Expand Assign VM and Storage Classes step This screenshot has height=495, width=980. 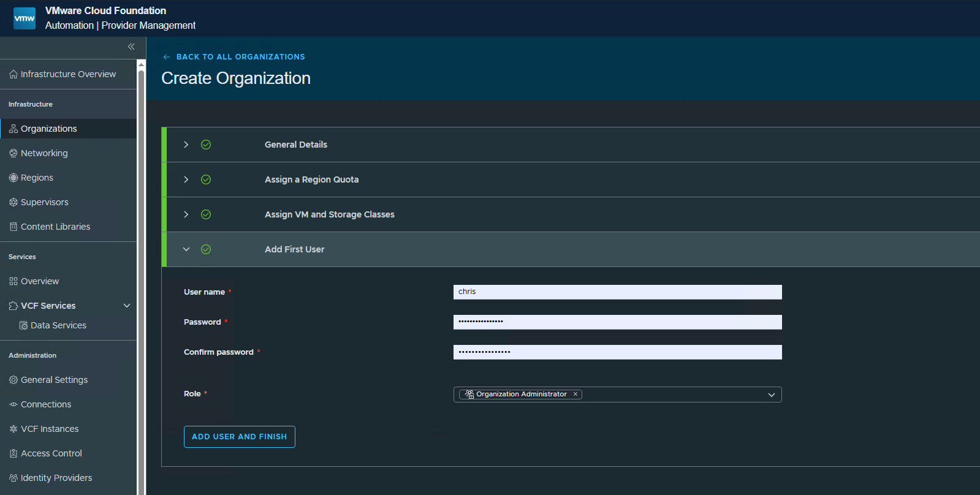[186, 214]
